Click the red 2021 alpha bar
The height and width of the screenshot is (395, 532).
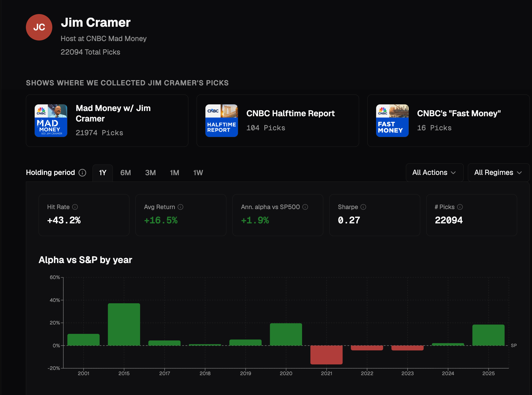click(x=326, y=355)
